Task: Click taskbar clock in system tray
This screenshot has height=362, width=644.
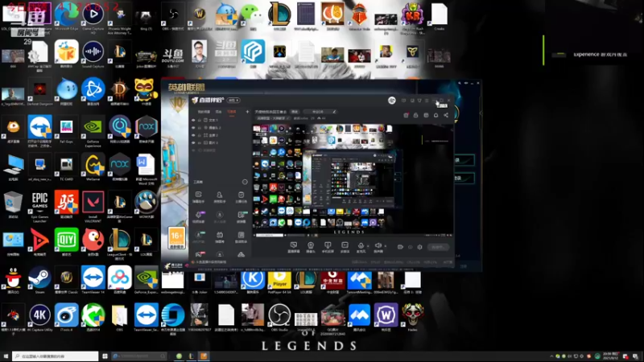Action: tap(610, 356)
